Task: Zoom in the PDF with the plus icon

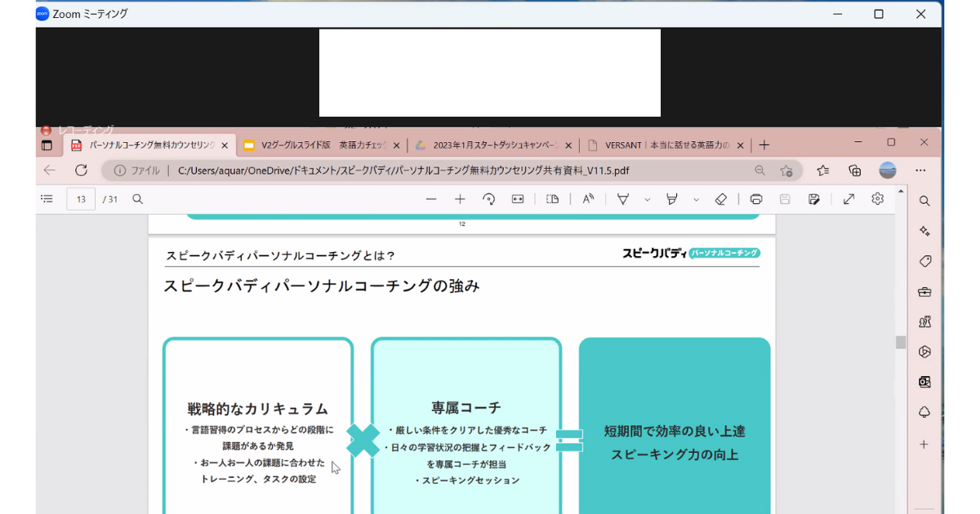Action: [x=460, y=199]
